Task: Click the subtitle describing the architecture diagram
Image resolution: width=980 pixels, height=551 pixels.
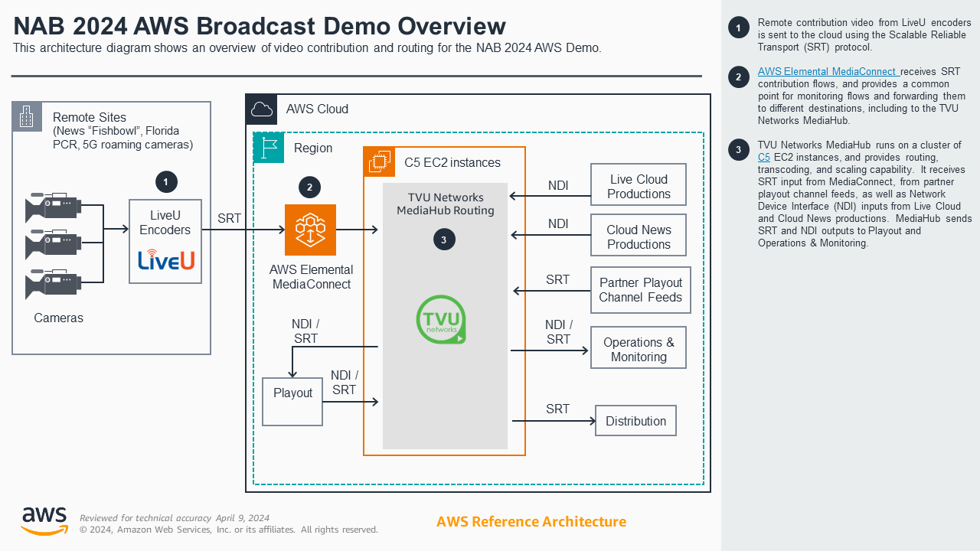Action: pyautogui.click(x=308, y=47)
